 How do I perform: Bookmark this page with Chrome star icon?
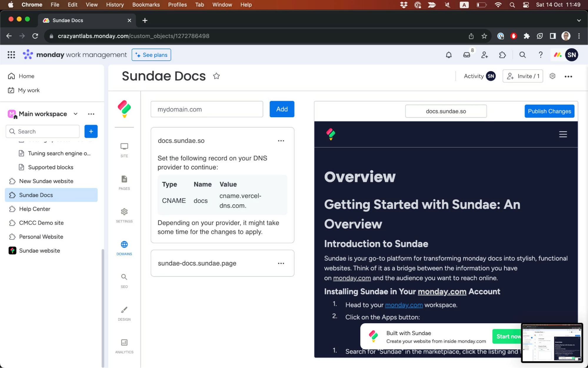pos(484,36)
